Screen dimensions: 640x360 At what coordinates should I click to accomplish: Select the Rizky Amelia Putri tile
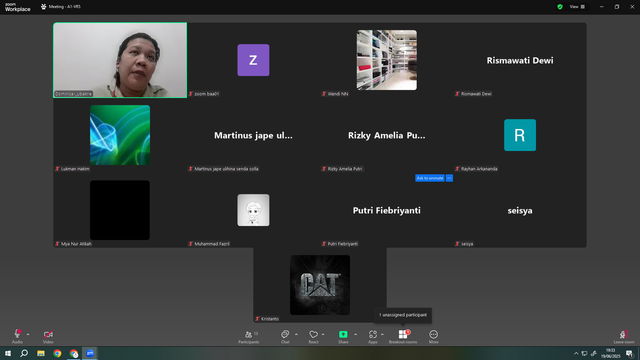pyautogui.click(x=387, y=135)
